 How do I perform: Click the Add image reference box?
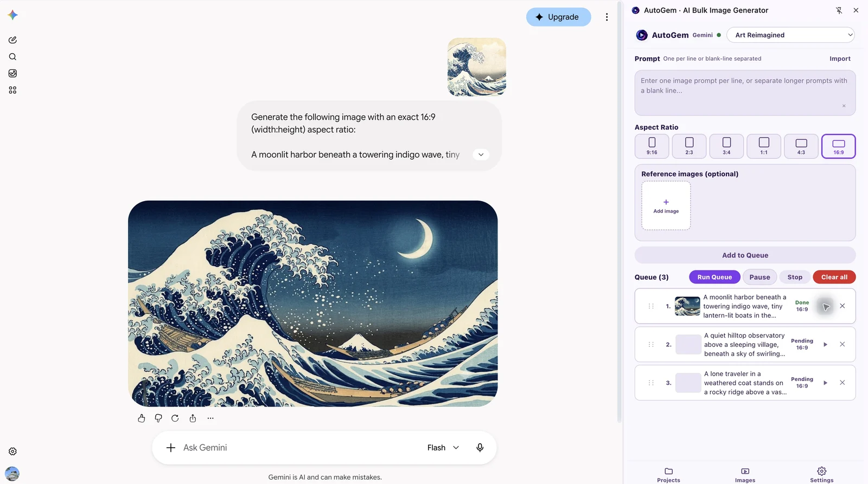666,206
